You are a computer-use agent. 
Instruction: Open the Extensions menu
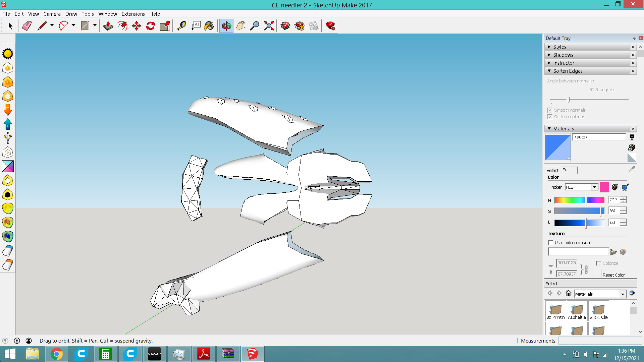(133, 14)
